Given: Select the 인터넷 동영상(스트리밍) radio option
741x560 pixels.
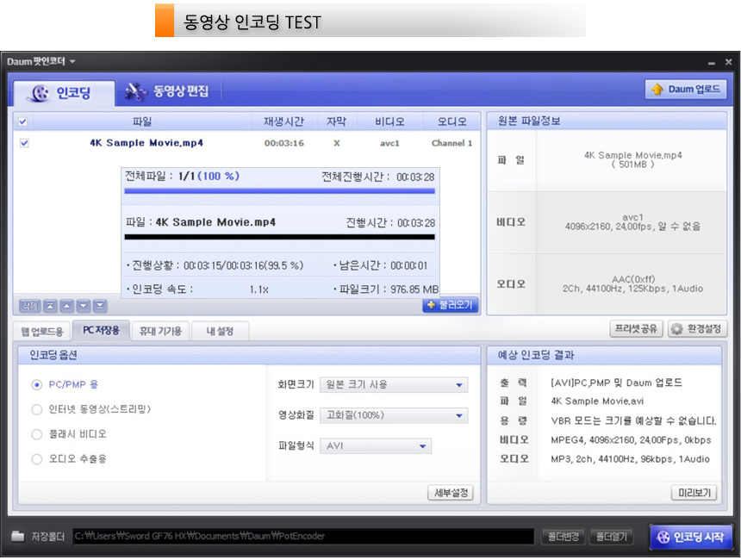Looking at the screenshot, I should click(37, 409).
